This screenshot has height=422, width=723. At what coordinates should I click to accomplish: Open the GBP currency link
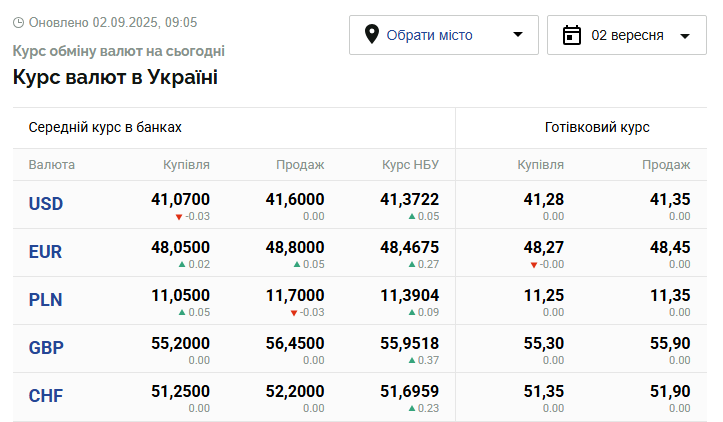tap(46, 348)
